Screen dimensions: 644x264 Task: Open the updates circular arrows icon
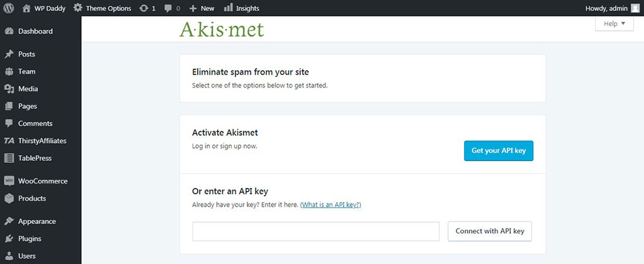coord(144,8)
